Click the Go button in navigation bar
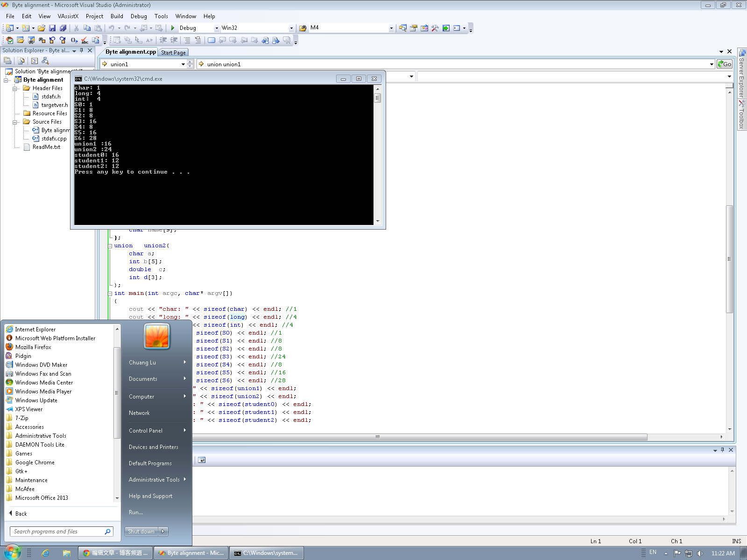This screenshot has height=560, width=747. point(724,64)
